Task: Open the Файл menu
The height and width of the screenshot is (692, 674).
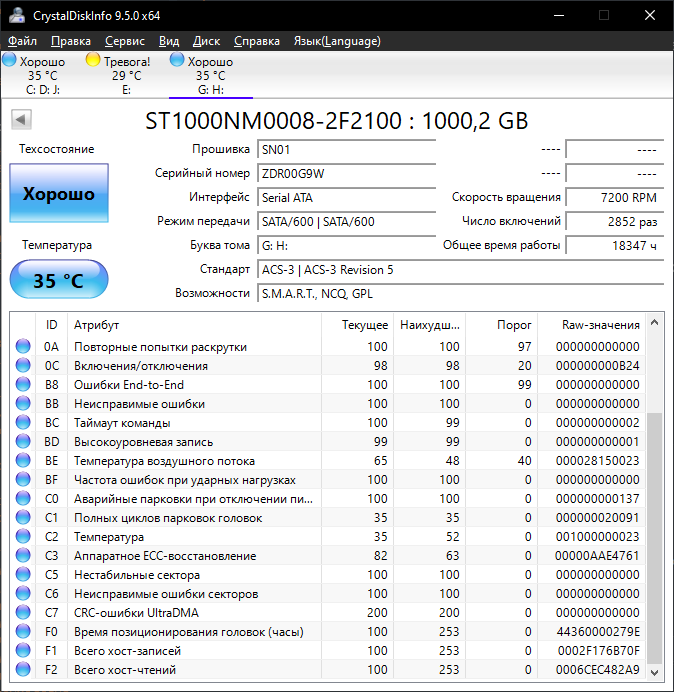Action: [23, 41]
